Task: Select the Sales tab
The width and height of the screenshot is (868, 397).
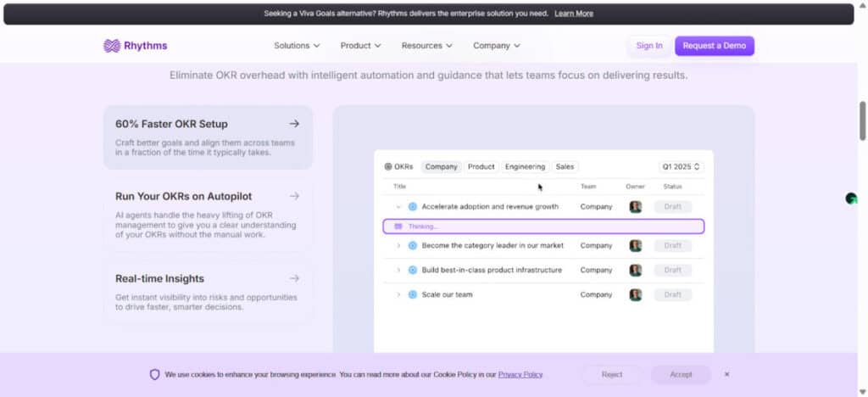Action: point(565,166)
